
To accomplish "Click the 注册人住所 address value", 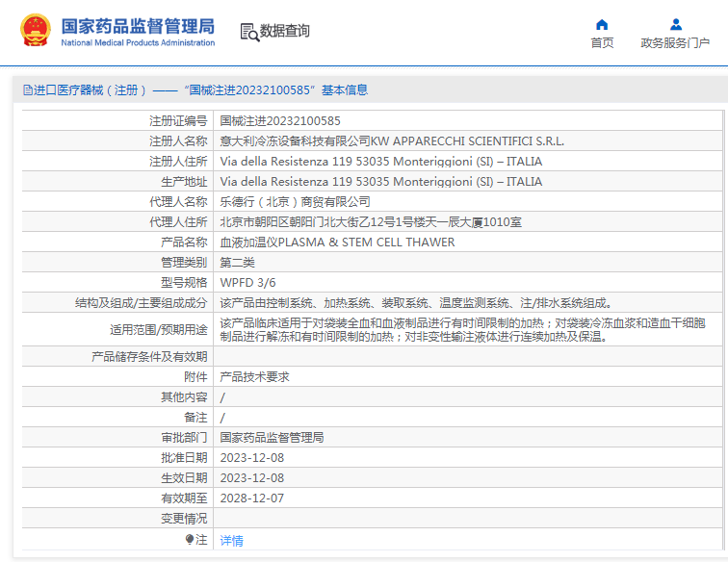I will 380,162.
